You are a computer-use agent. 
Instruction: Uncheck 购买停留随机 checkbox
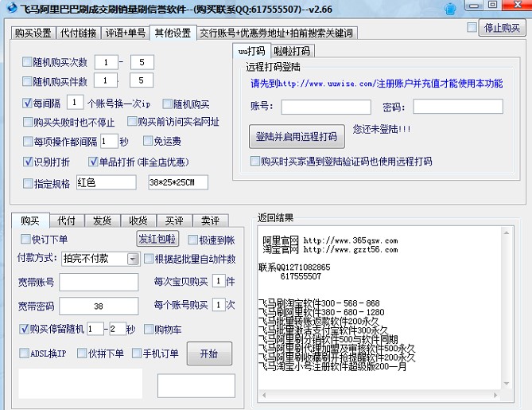24,329
